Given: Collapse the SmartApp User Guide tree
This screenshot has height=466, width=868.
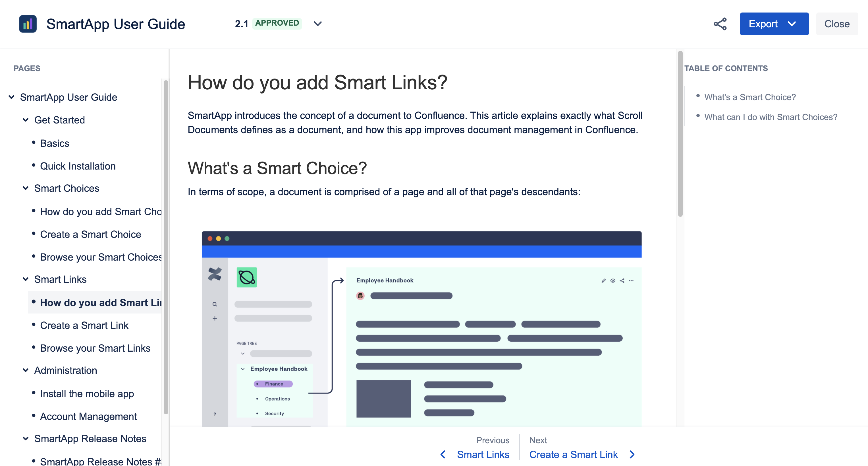Looking at the screenshot, I should (11, 97).
